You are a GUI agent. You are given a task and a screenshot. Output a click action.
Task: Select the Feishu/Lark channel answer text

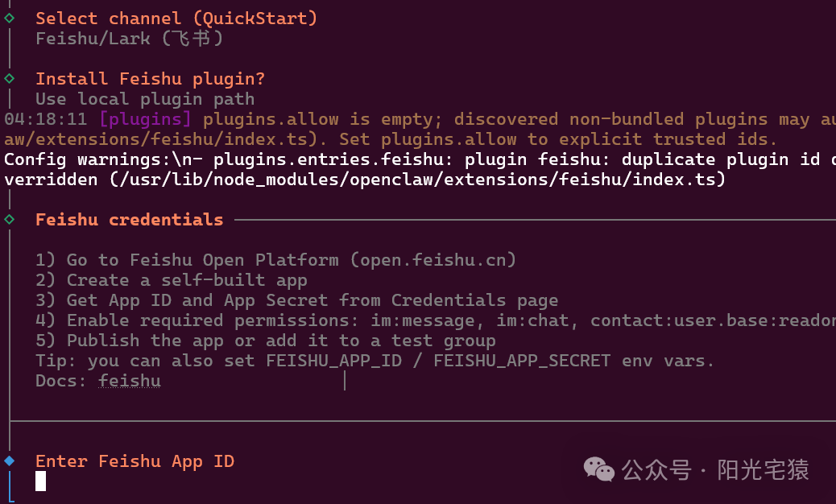pos(130,39)
